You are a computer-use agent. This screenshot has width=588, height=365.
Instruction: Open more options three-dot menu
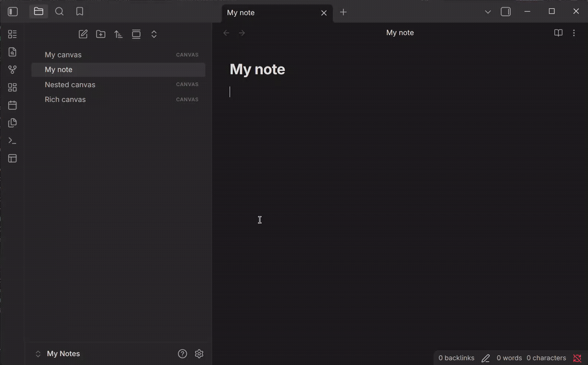574,33
